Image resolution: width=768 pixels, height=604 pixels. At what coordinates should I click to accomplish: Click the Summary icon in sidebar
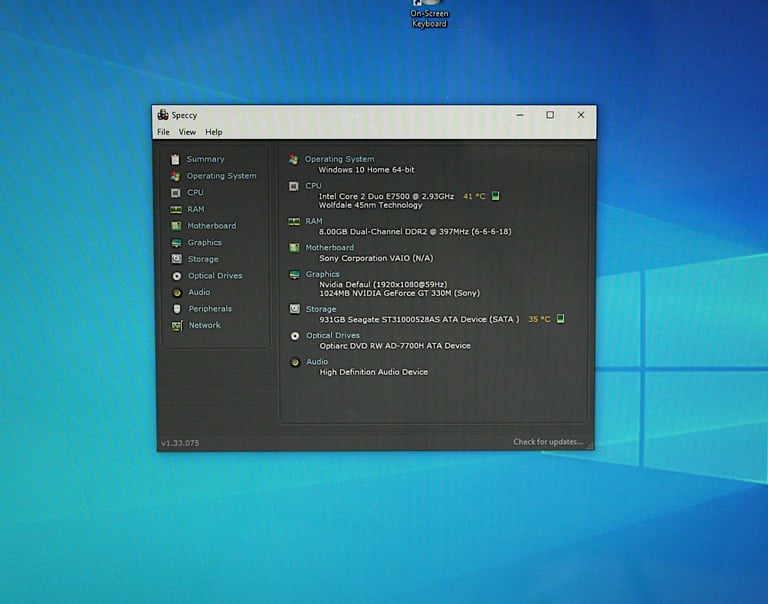tap(176, 159)
